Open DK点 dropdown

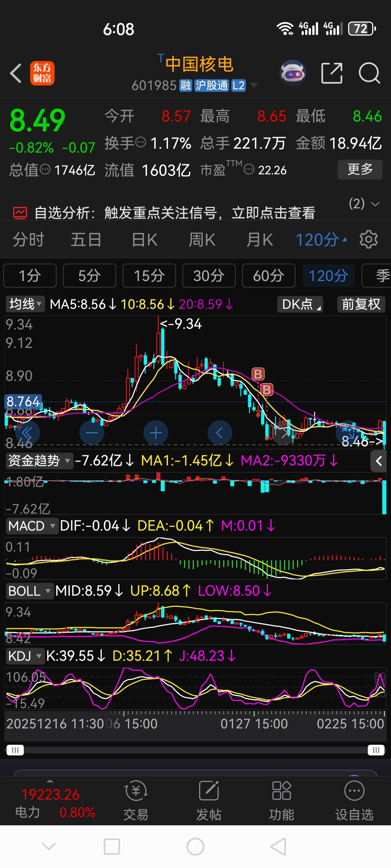point(300,304)
